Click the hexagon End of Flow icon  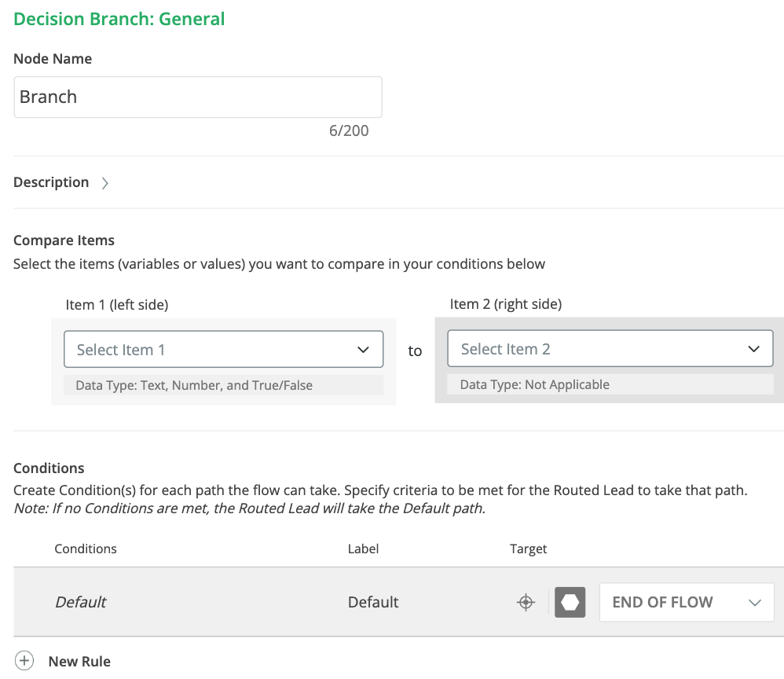point(570,603)
